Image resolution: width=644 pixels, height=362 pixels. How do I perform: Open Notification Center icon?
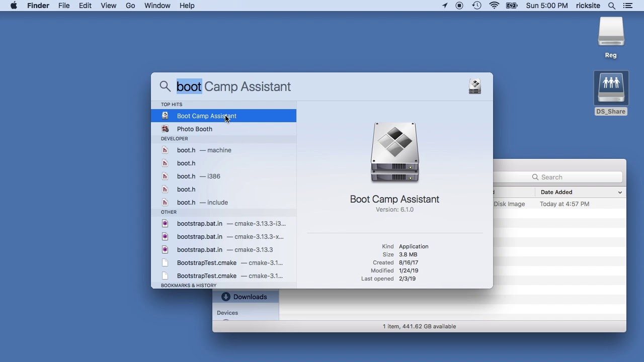point(628,6)
